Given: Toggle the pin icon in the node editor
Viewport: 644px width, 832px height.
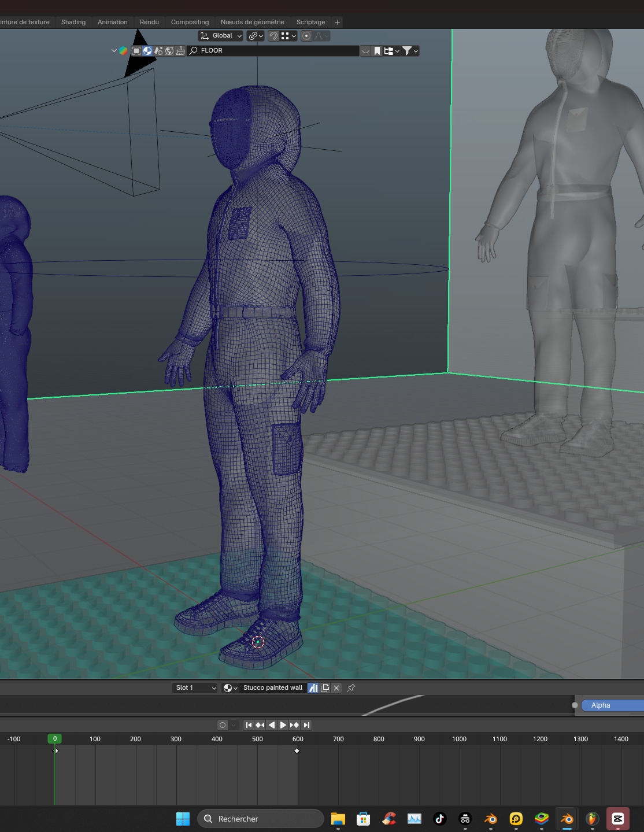Looking at the screenshot, I should click(351, 688).
